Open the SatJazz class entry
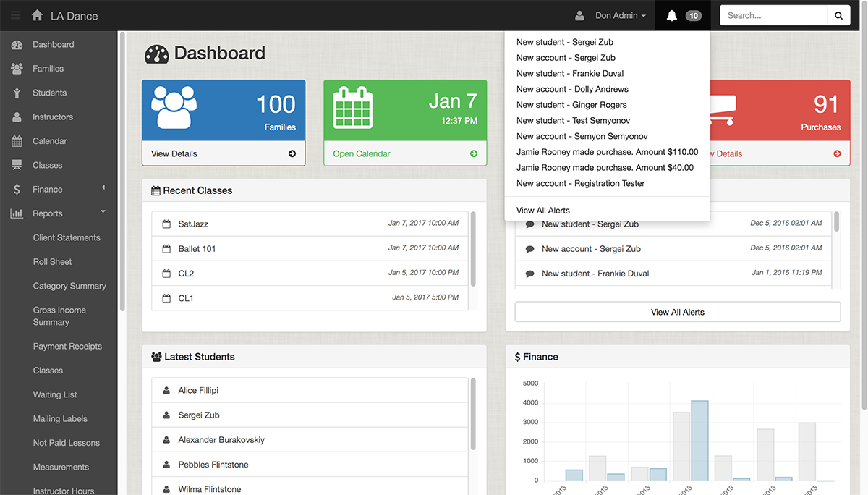This screenshot has width=868, height=495. coord(193,224)
